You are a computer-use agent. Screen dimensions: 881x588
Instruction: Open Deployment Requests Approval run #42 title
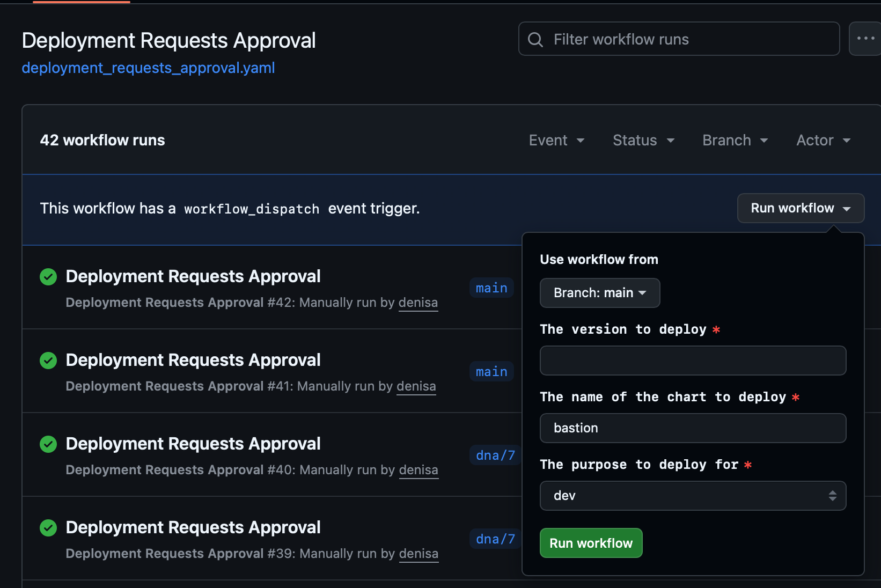[x=193, y=276]
